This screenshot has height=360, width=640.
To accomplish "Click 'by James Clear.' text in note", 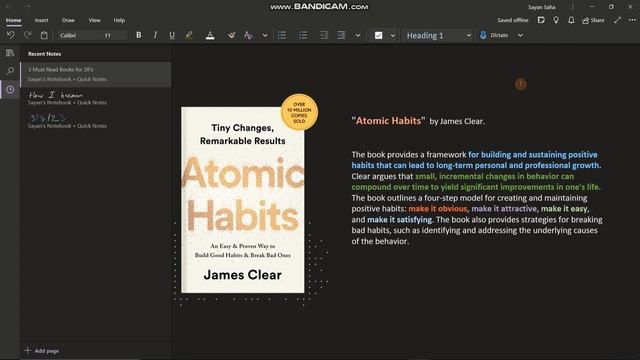I will [x=457, y=121].
